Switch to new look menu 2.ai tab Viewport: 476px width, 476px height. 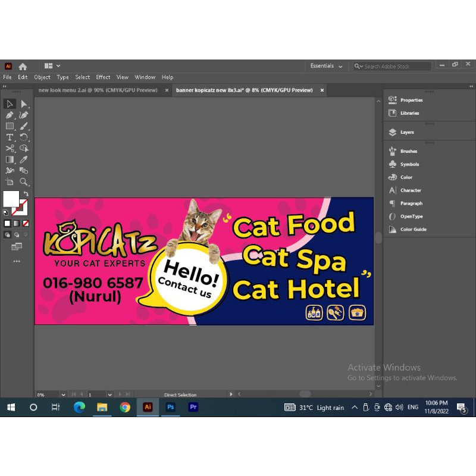pos(98,90)
